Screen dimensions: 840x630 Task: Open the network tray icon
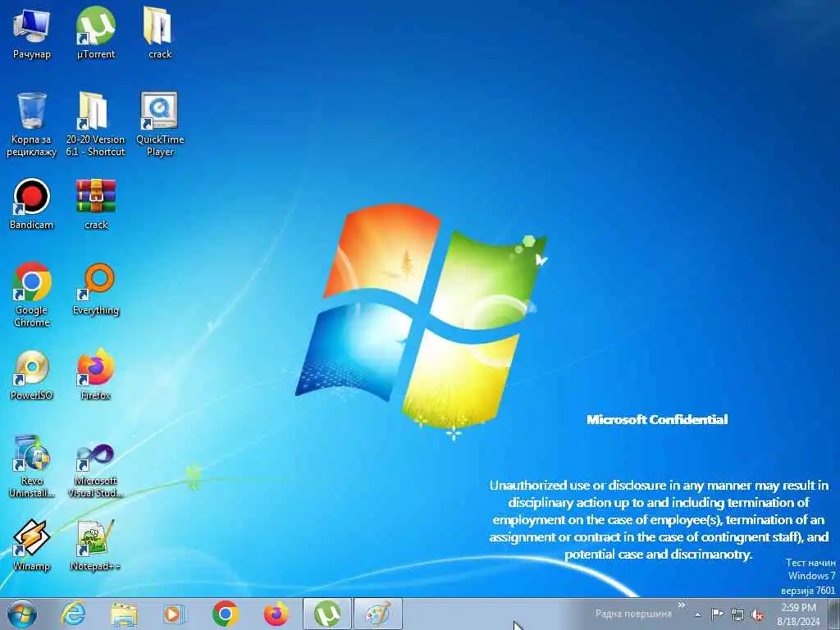[x=737, y=615]
